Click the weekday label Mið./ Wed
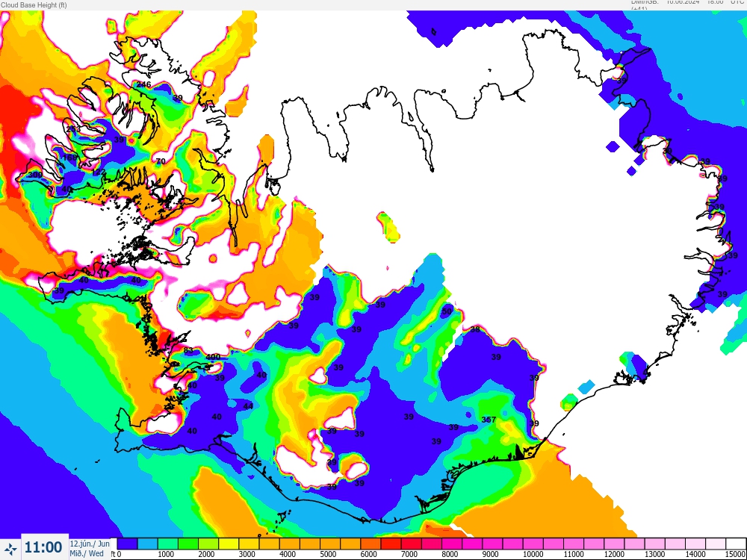 point(87,553)
